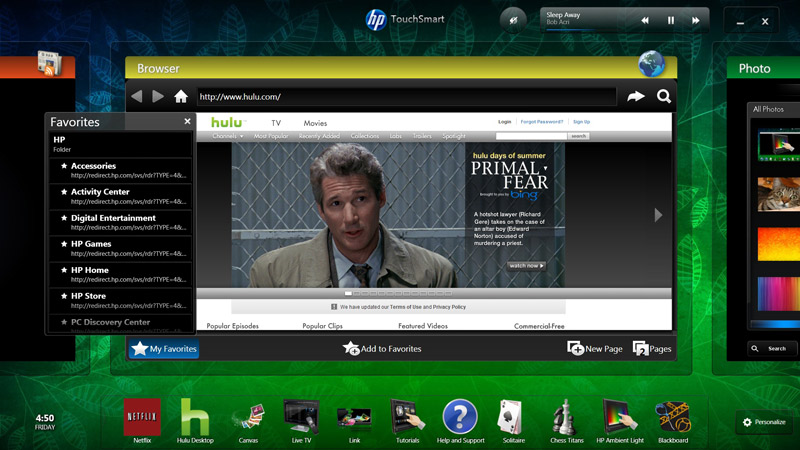Open the browser home page
Image resolution: width=800 pixels, height=450 pixels.
181,96
